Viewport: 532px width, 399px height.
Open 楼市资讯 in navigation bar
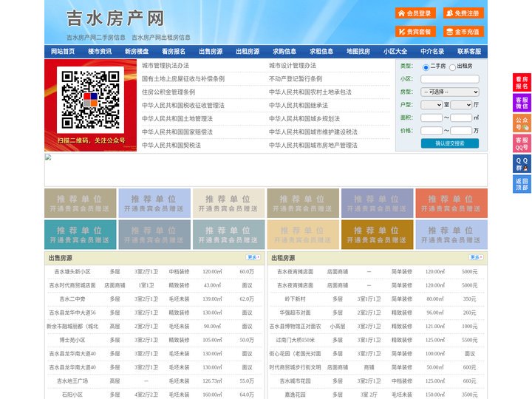(100, 52)
